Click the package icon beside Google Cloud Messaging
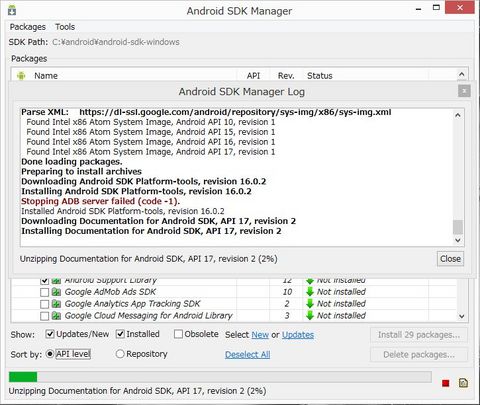The image size is (480, 405). point(56,316)
